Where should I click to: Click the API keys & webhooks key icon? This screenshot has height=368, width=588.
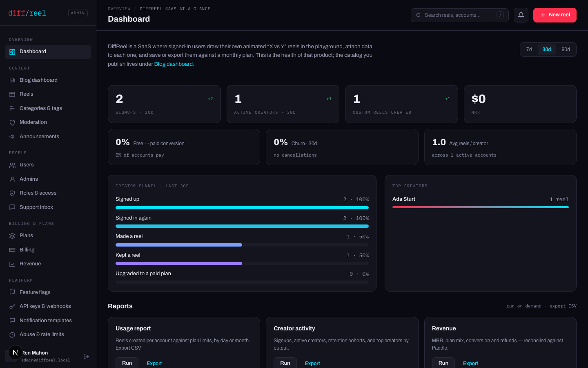[x=12, y=306]
